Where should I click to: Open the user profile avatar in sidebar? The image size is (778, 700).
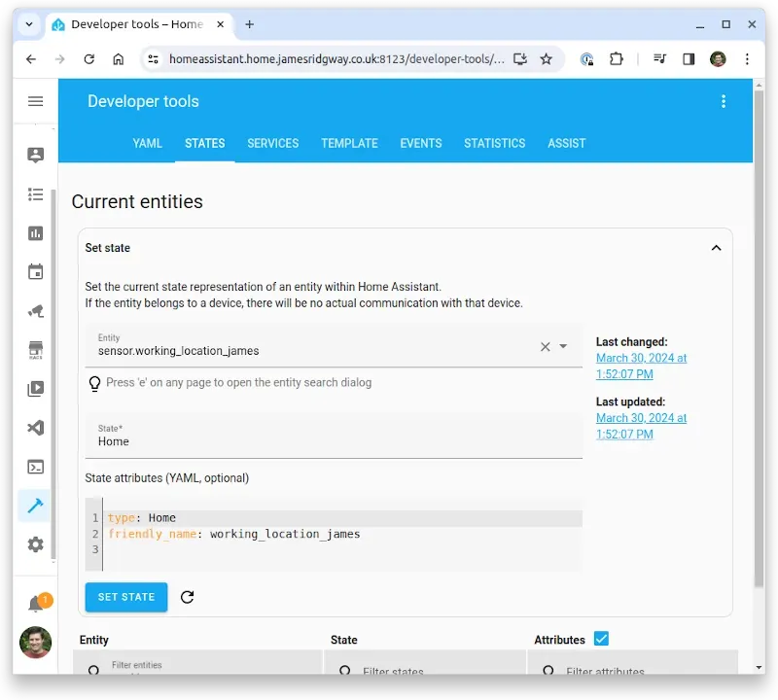35,642
